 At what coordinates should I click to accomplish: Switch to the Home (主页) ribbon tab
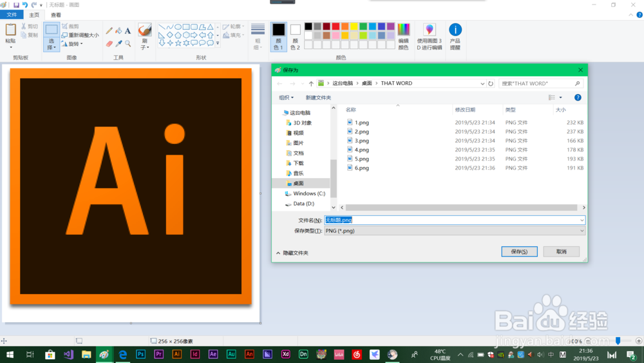point(34,15)
